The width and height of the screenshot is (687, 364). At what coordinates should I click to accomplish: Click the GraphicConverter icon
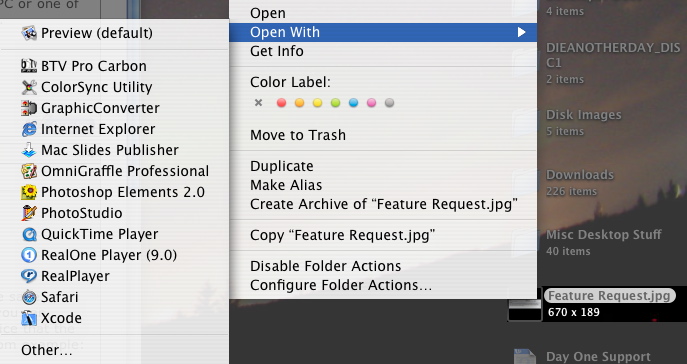pyautogui.click(x=29, y=108)
